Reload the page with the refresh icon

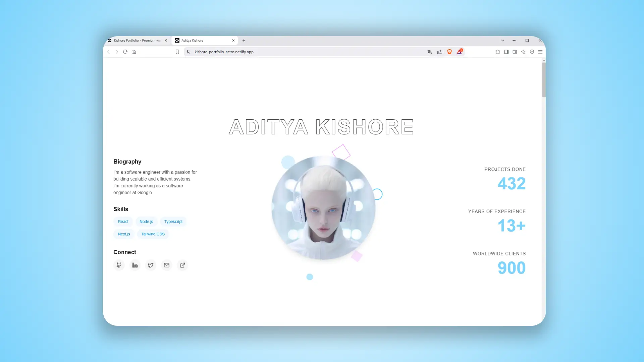coord(125,52)
